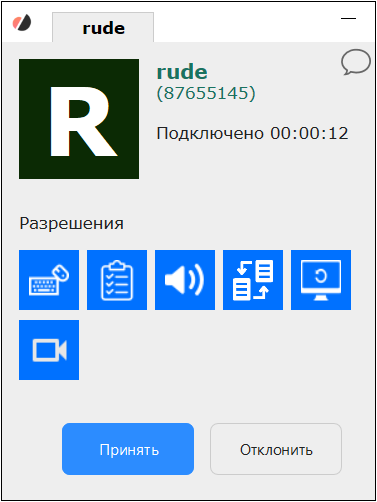Click the Разрешения label

(72, 224)
